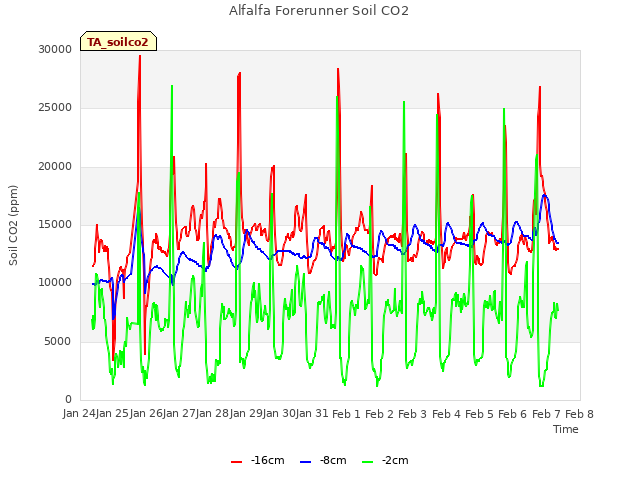Toggle the -16cm legend entry
Viewport: 640px width, 480px height.
point(258,460)
